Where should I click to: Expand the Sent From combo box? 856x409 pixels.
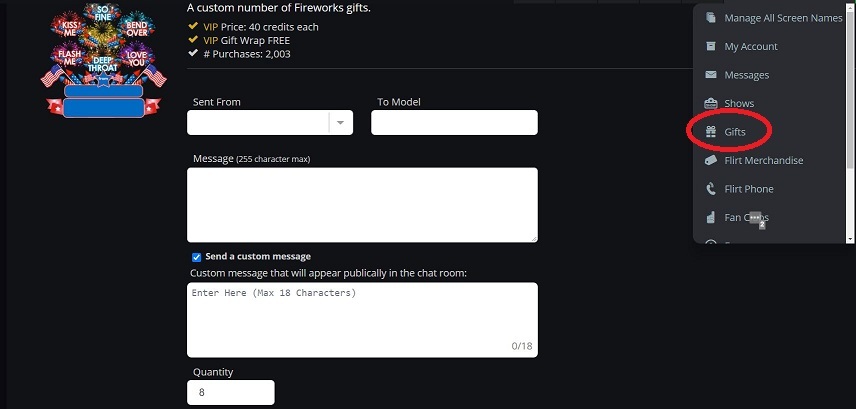258,122
